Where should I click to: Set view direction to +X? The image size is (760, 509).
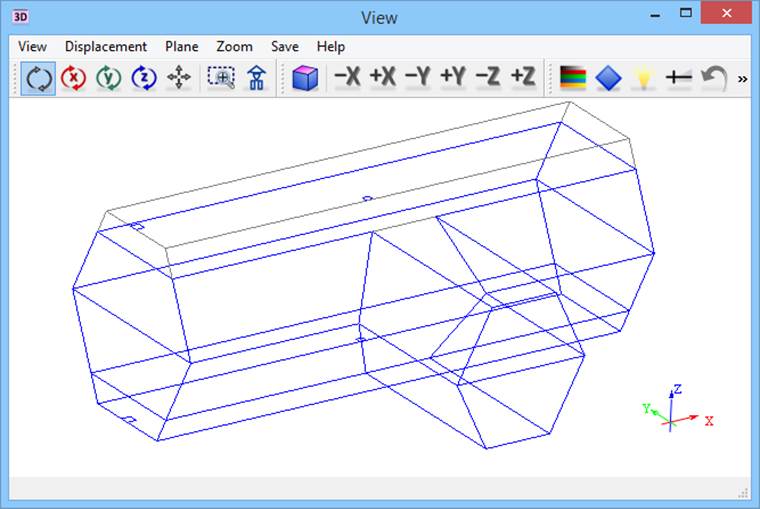(382, 77)
